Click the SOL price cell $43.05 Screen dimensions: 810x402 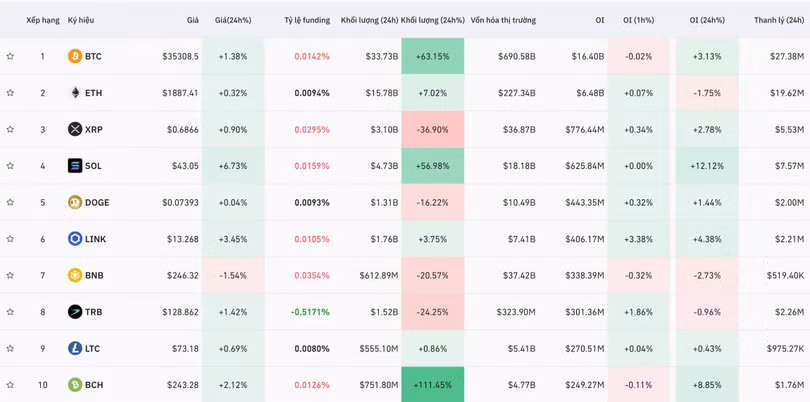pyautogui.click(x=181, y=166)
